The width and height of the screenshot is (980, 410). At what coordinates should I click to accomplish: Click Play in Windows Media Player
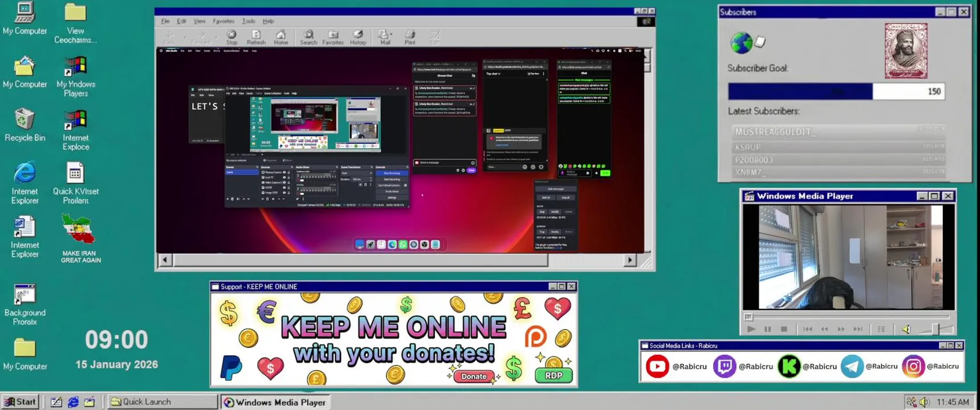pyautogui.click(x=751, y=329)
